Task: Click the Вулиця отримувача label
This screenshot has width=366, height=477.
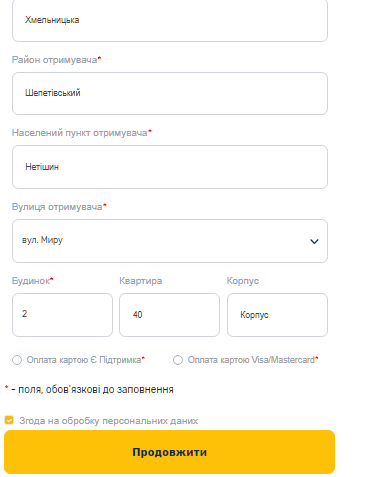Action: pos(59,207)
